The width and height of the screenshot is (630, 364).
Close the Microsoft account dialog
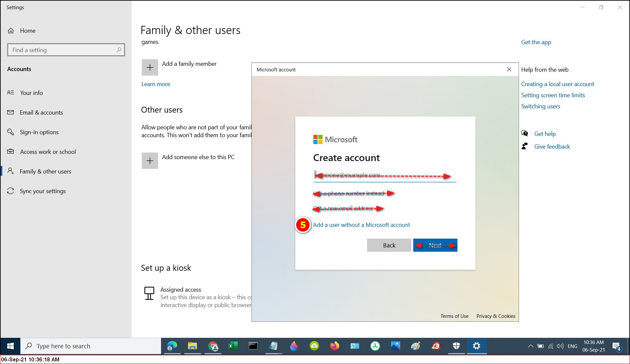click(x=509, y=69)
